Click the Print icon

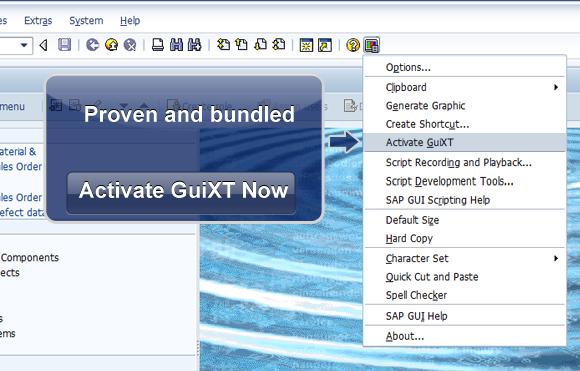pos(158,45)
